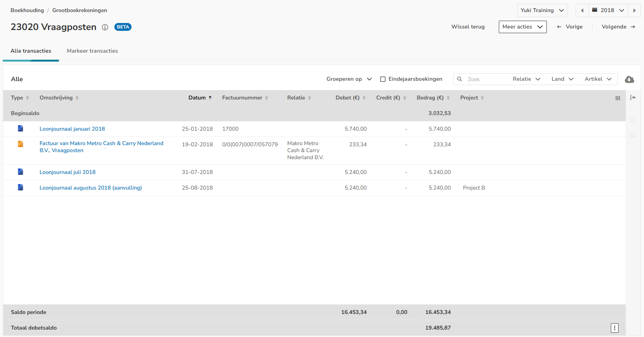Click document icon for Loonjournaal augustus 2018
Viewport: 644px width, 337px height.
[x=21, y=187]
